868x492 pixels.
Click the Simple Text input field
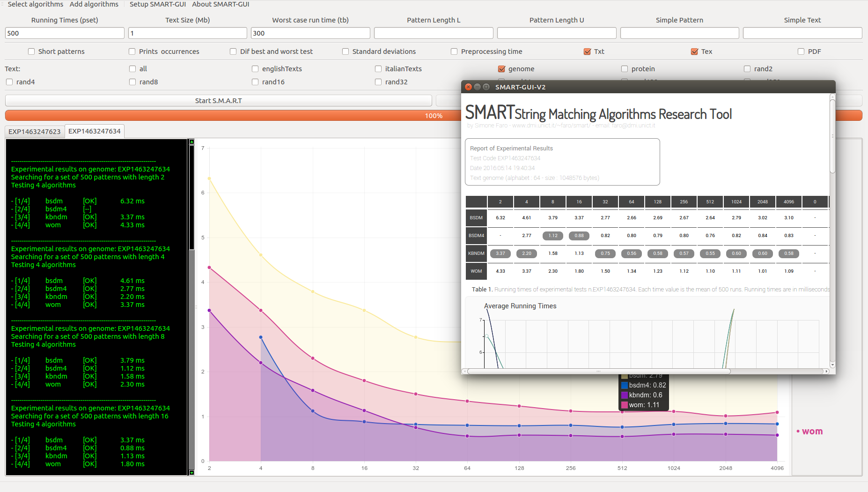point(802,33)
